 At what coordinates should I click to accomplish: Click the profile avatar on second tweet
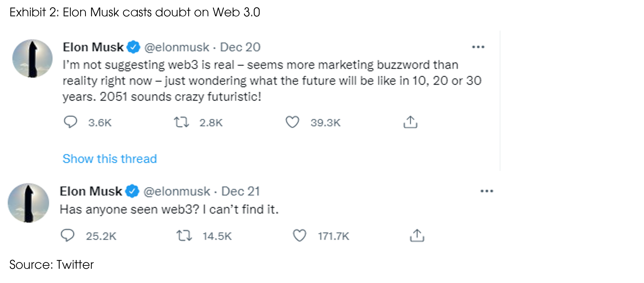click(x=28, y=203)
